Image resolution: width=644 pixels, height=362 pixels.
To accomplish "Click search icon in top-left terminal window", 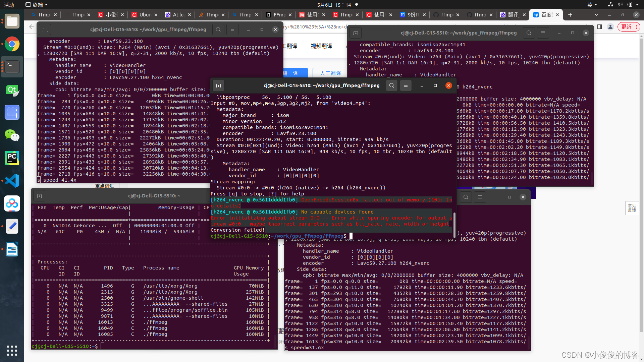I will (218, 29).
